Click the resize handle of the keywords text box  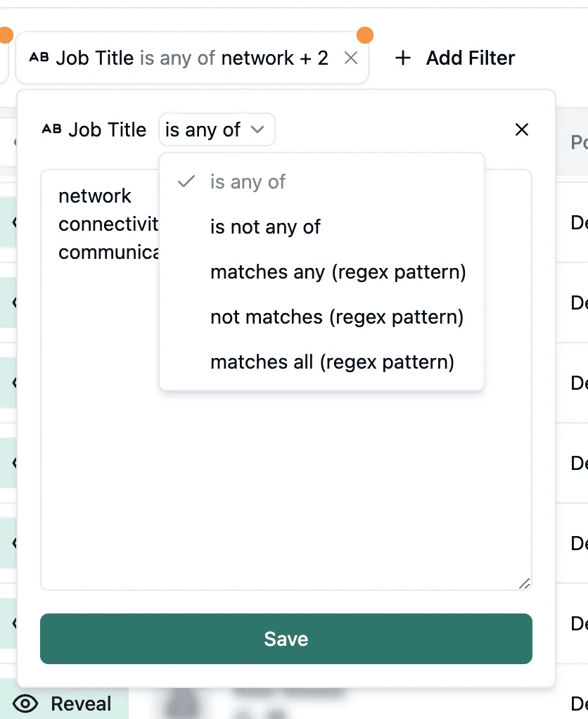click(x=524, y=583)
